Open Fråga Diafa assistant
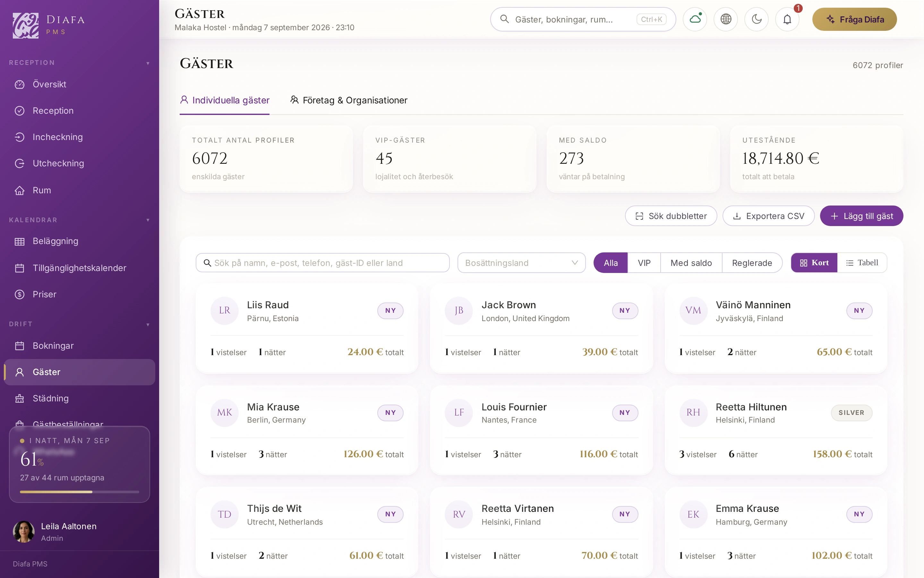The image size is (924, 578). 854,19
